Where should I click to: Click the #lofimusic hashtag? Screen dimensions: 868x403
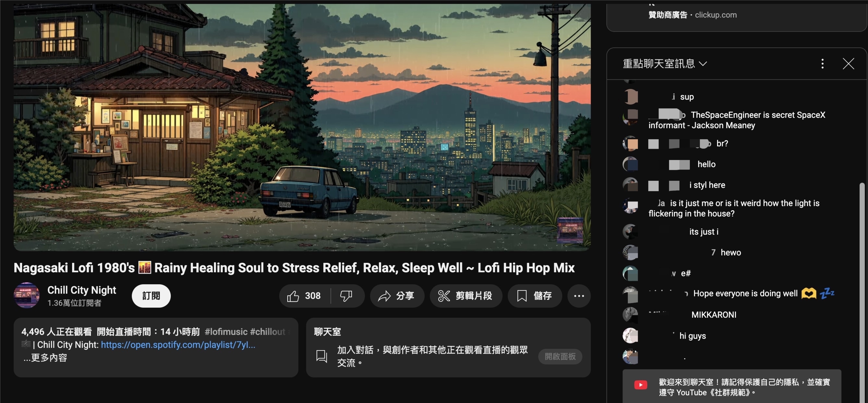[x=226, y=332]
